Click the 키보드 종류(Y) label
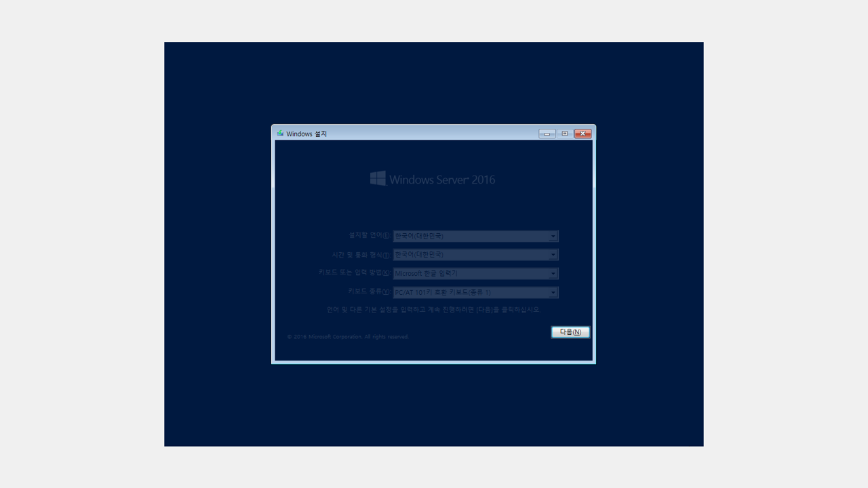This screenshot has height=488, width=868. click(370, 291)
